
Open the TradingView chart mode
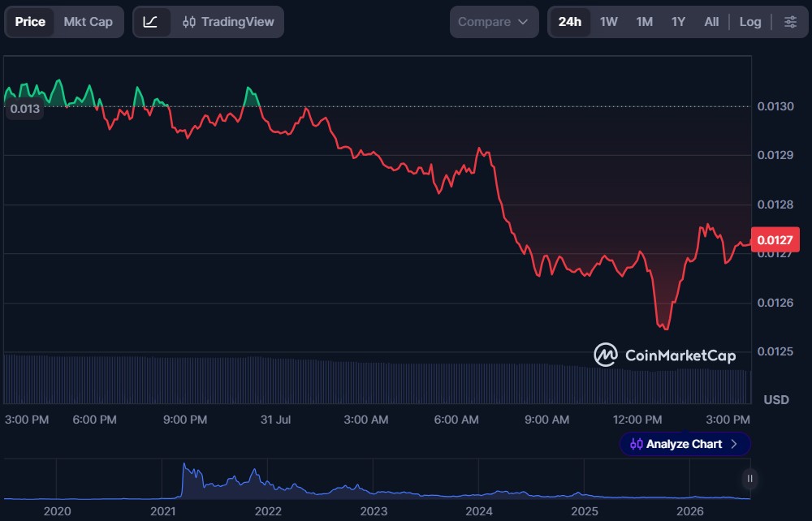pos(228,22)
